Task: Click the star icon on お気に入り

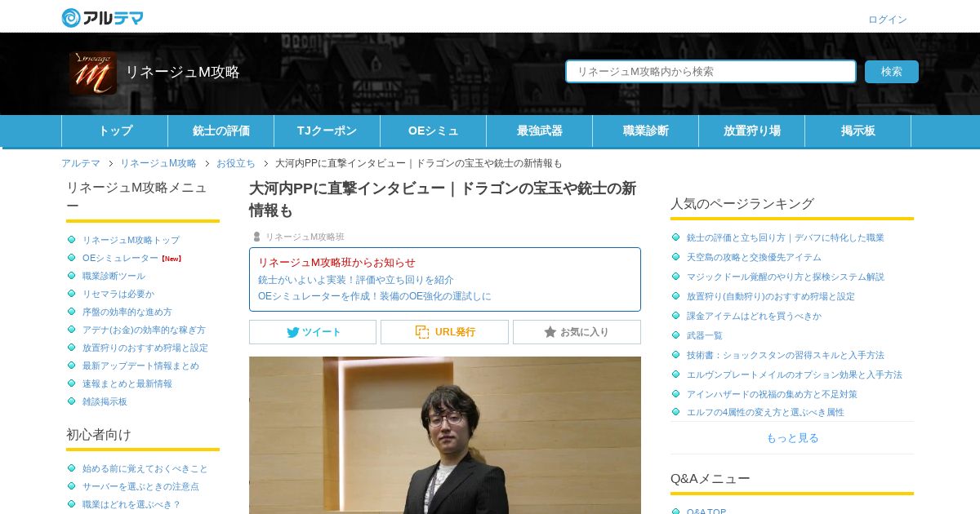Action: 550,332
